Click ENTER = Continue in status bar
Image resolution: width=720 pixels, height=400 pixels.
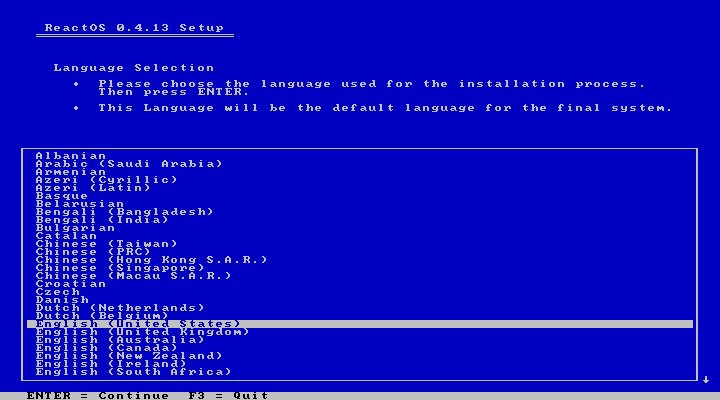click(98, 396)
